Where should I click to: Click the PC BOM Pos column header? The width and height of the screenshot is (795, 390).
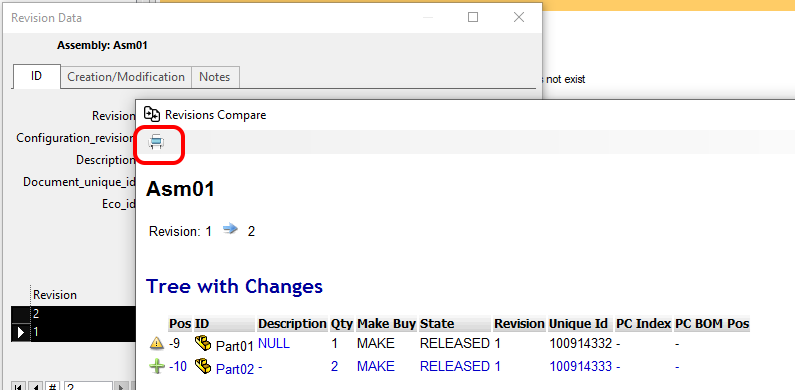[x=712, y=324]
